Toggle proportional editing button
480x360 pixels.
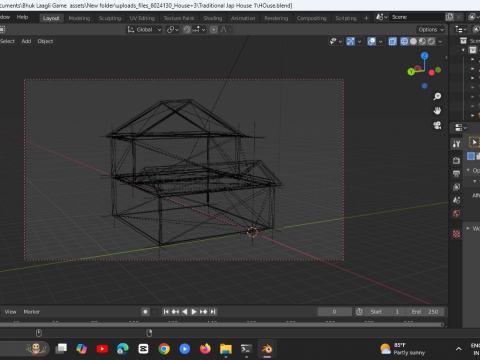pos(214,30)
